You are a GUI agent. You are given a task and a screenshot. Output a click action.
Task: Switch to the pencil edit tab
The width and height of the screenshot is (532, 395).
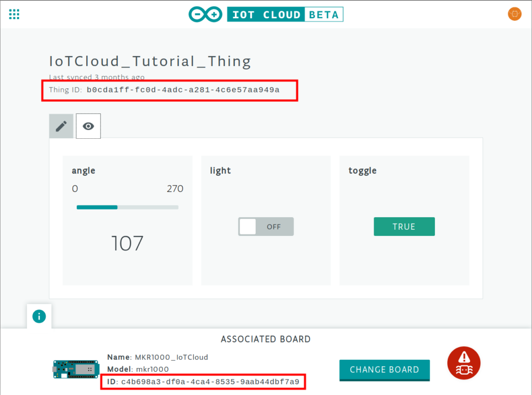[x=61, y=126]
